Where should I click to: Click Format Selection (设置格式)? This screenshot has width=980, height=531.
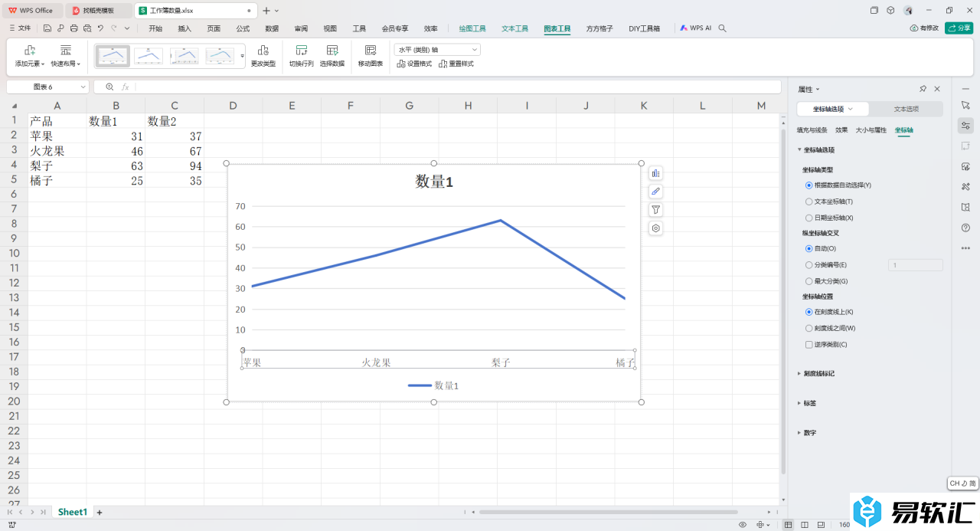tap(414, 64)
